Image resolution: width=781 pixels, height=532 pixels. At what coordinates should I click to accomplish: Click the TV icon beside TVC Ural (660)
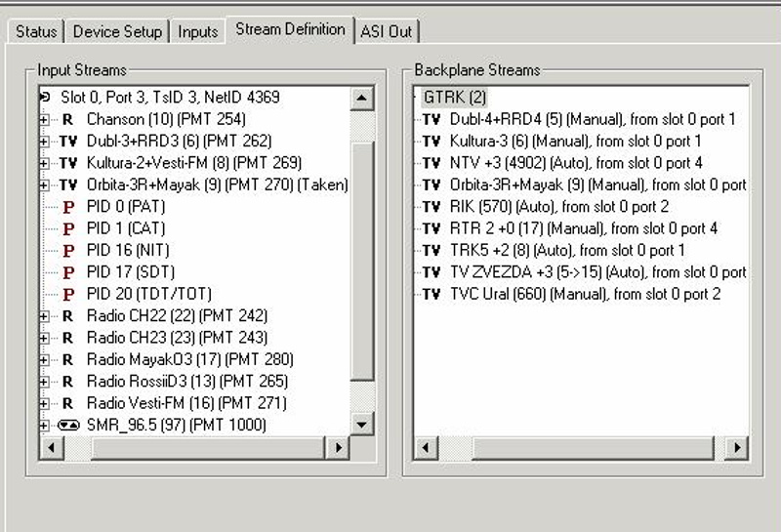432,295
